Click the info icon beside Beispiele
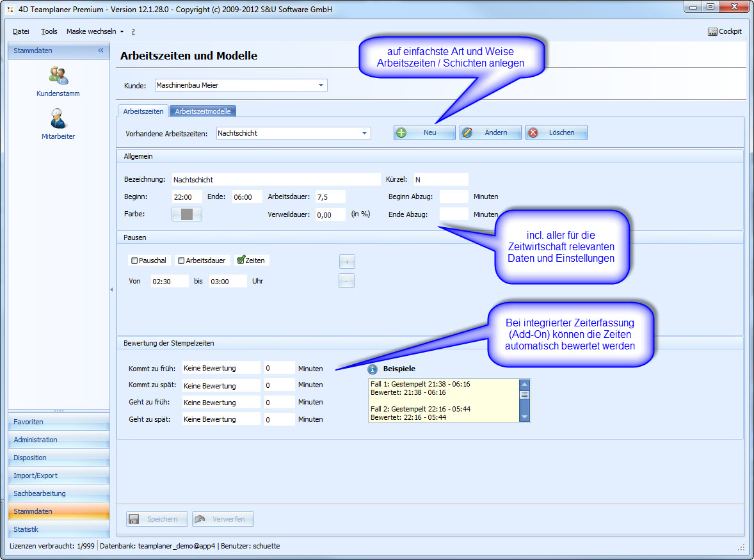The width and height of the screenshot is (754, 560). pyautogui.click(x=373, y=369)
